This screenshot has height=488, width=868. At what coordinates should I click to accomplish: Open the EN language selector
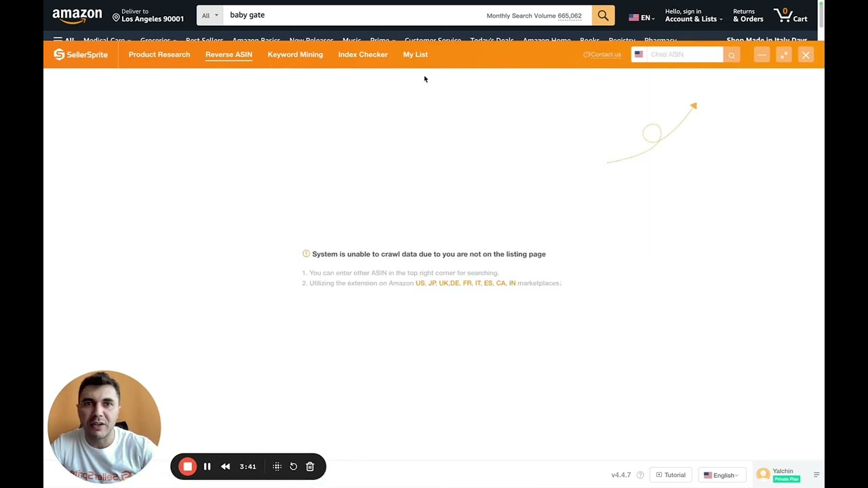coord(641,18)
